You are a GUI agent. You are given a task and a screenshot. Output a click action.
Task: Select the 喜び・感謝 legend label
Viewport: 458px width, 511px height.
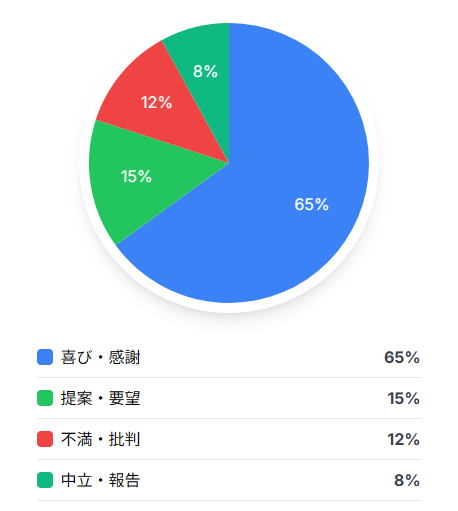coord(100,357)
